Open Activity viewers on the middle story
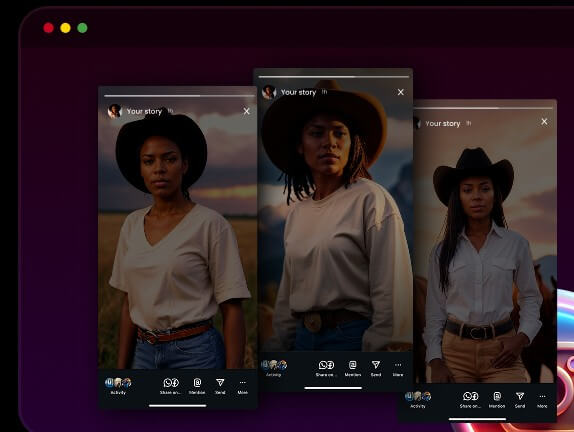574x432 pixels. 274,368
